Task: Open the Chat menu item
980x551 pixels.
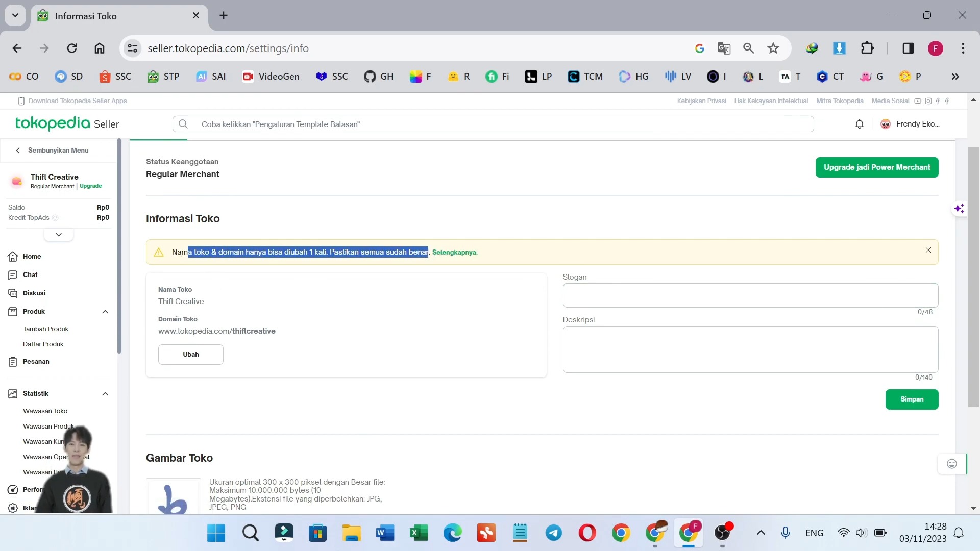Action: coord(30,274)
